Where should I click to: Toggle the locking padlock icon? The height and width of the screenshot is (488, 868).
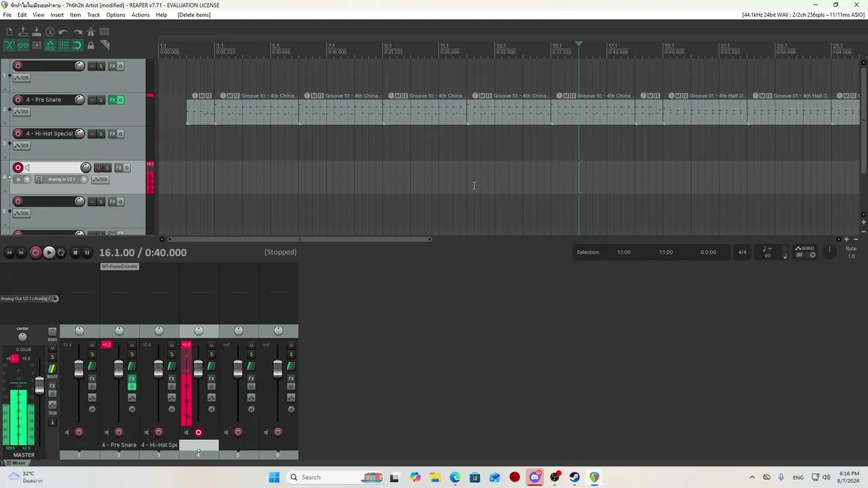pos(91,45)
